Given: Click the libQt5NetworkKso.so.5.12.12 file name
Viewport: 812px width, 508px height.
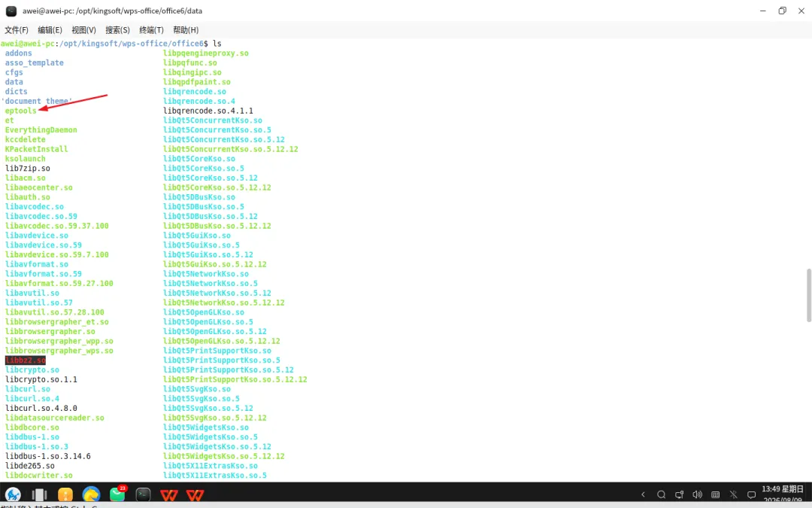Looking at the screenshot, I should coord(224,303).
